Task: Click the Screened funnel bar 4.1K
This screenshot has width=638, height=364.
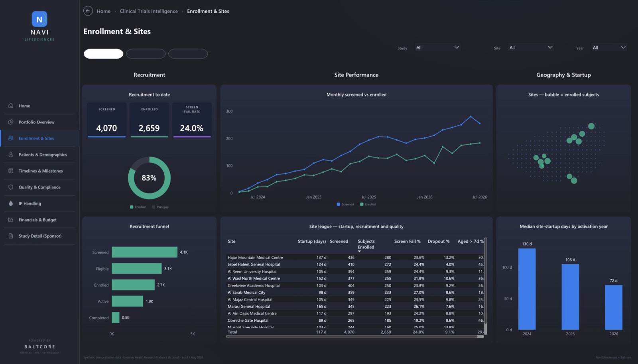Action: [x=144, y=252]
